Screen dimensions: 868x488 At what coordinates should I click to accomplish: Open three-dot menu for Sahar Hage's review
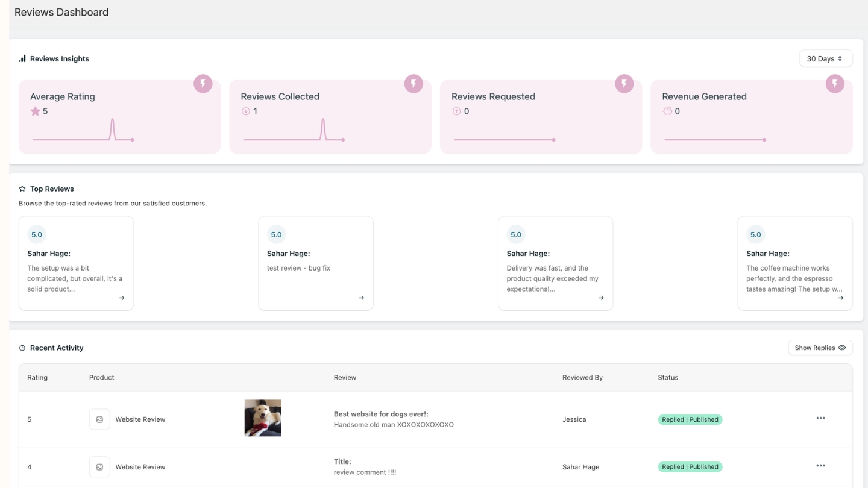[820, 466]
